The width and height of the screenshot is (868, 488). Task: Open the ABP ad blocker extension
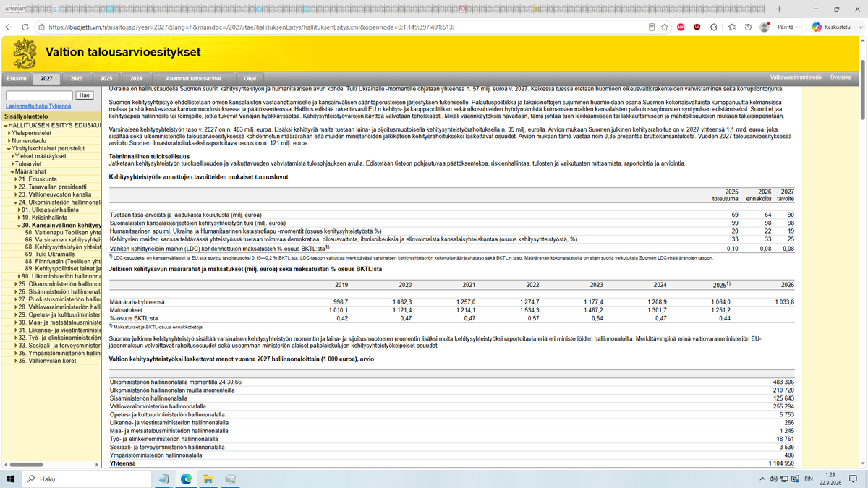coord(681,27)
